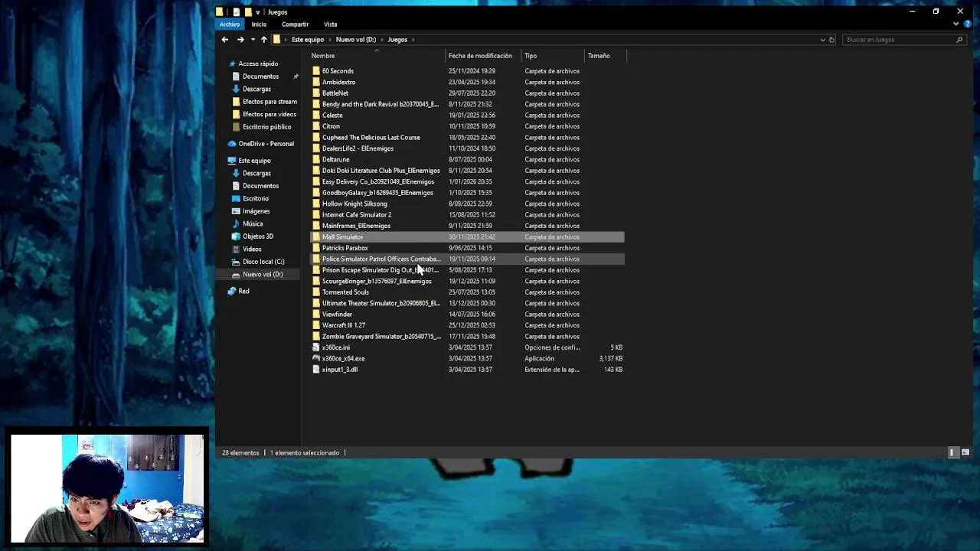Expand the chevron after Juegos breadcrumb
This screenshot has width=980, height=551.
[x=413, y=40]
